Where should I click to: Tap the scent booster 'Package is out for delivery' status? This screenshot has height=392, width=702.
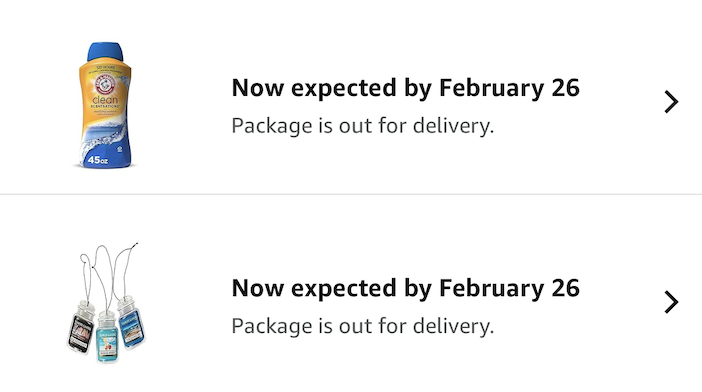[363, 126]
